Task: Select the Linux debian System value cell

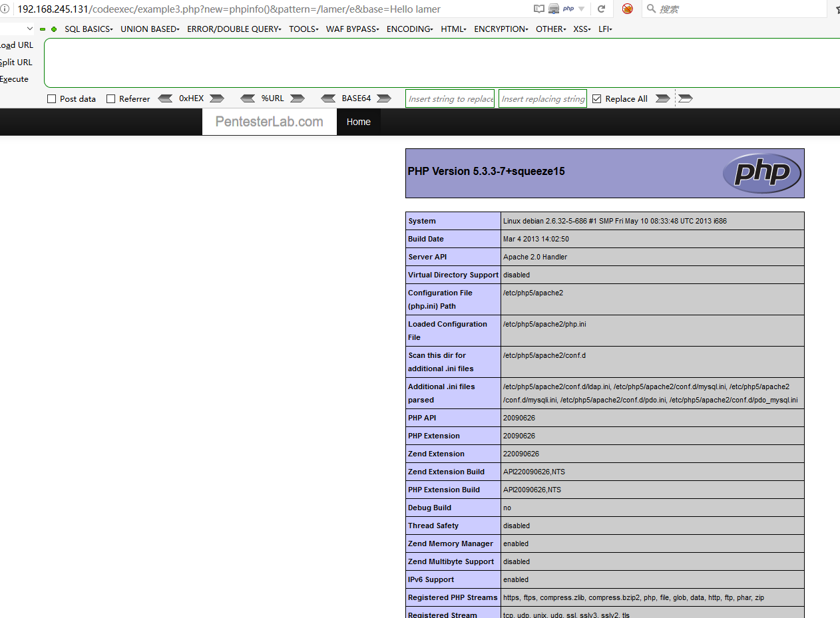Action: pos(652,221)
